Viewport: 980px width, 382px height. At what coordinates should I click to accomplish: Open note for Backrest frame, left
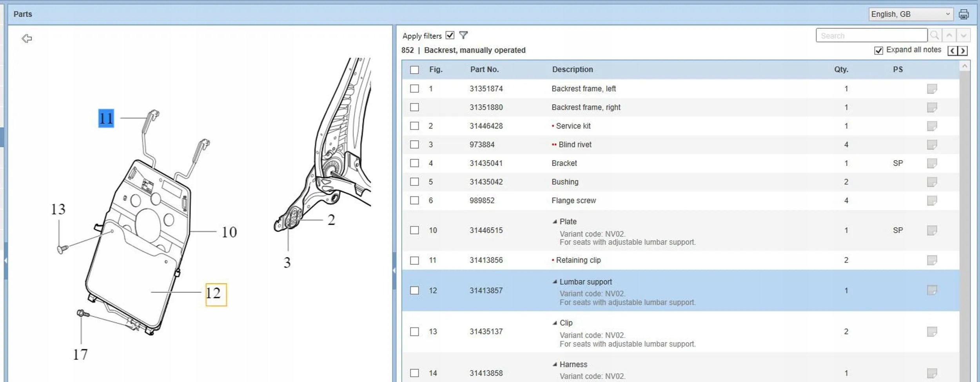[x=932, y=89]
